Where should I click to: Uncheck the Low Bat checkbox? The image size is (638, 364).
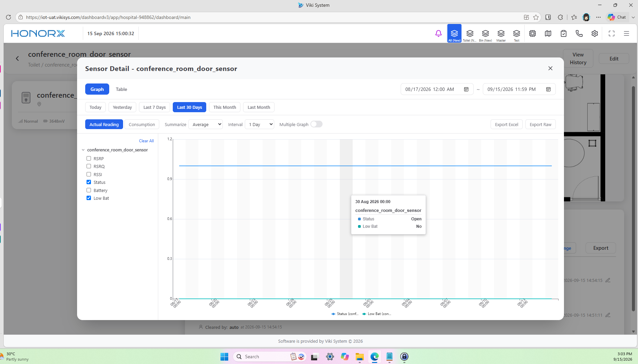click(89, 198)
